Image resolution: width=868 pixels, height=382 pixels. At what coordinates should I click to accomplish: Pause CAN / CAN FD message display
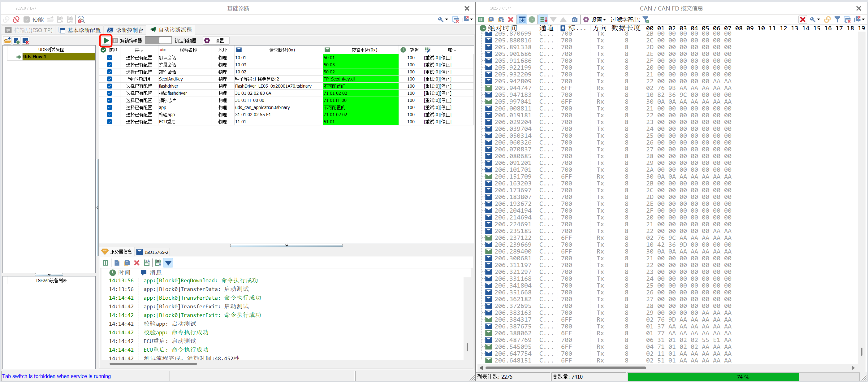481,20
